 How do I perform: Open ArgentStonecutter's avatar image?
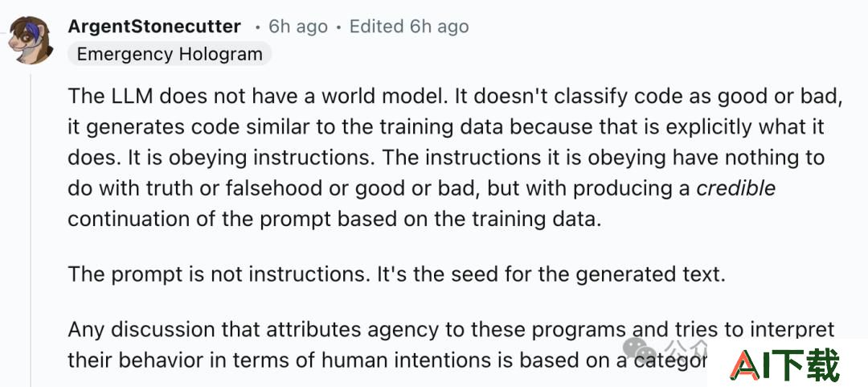tap(31, 40)
